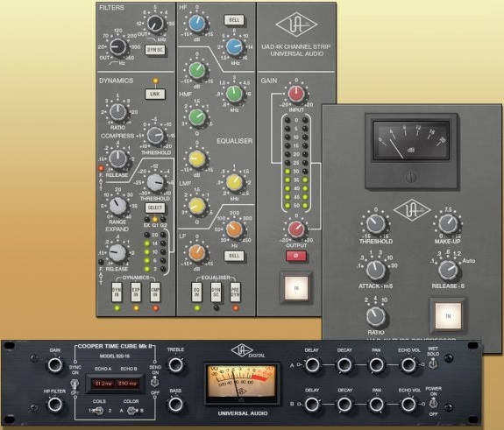The image size is (504, 430).
Task: Toggle the EQ IN switch
Action: pyautogui.click(x=196, y=293)
